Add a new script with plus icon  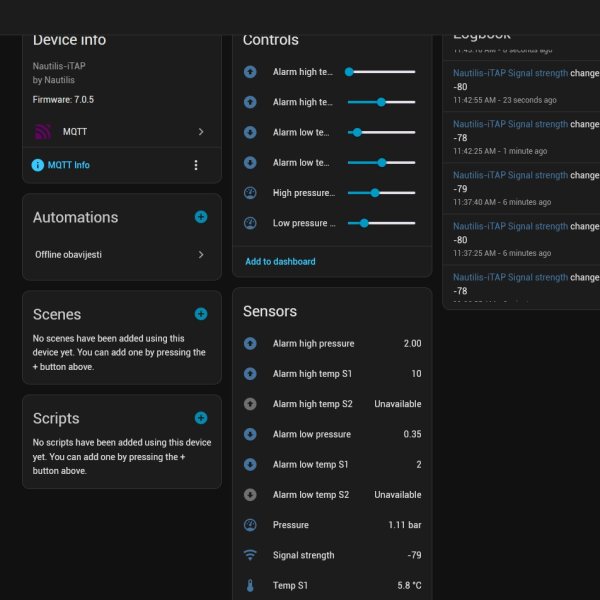201,418
